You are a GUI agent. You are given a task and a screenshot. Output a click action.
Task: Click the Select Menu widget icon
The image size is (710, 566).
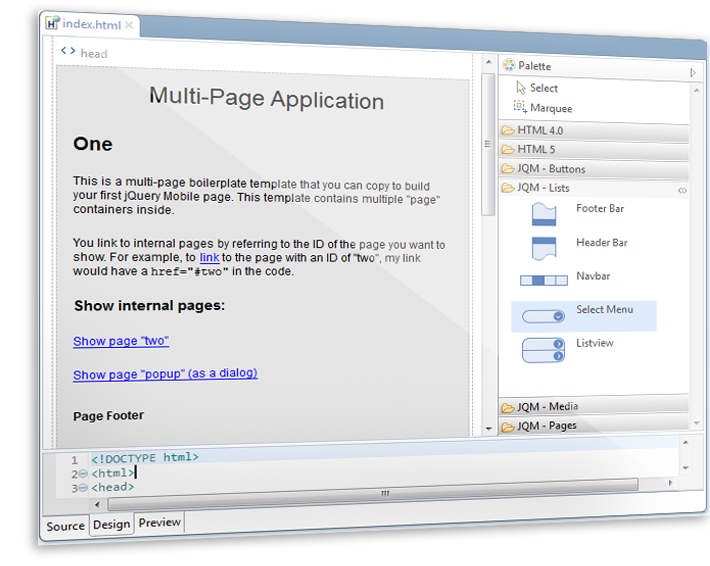tap(543, 316)
